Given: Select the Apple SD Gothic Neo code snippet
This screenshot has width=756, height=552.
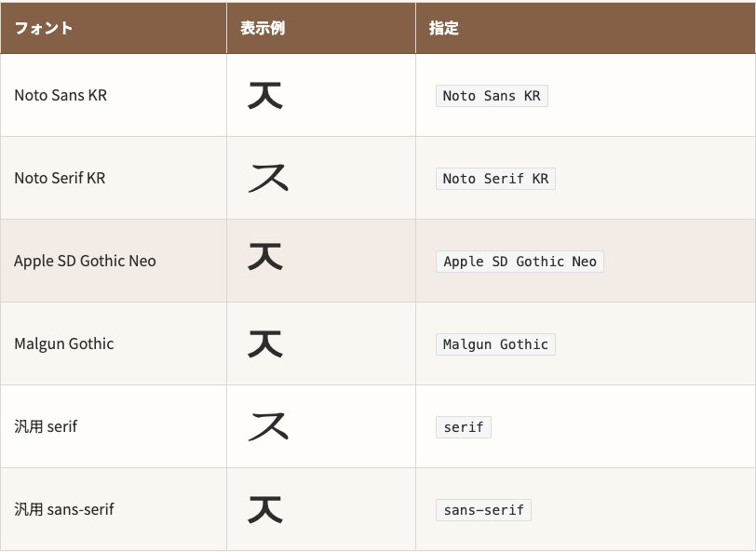Looking at the screenshot, I should tap(520, 262).
